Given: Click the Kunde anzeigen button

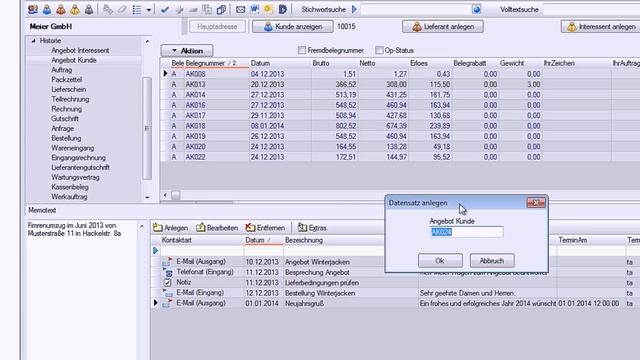Looking at the screenshot, I should pos(293,27).
